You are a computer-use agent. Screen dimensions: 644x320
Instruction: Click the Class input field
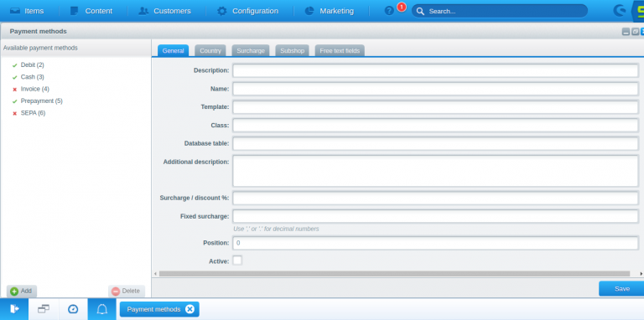pyautogui.click(x=435, y=125)
